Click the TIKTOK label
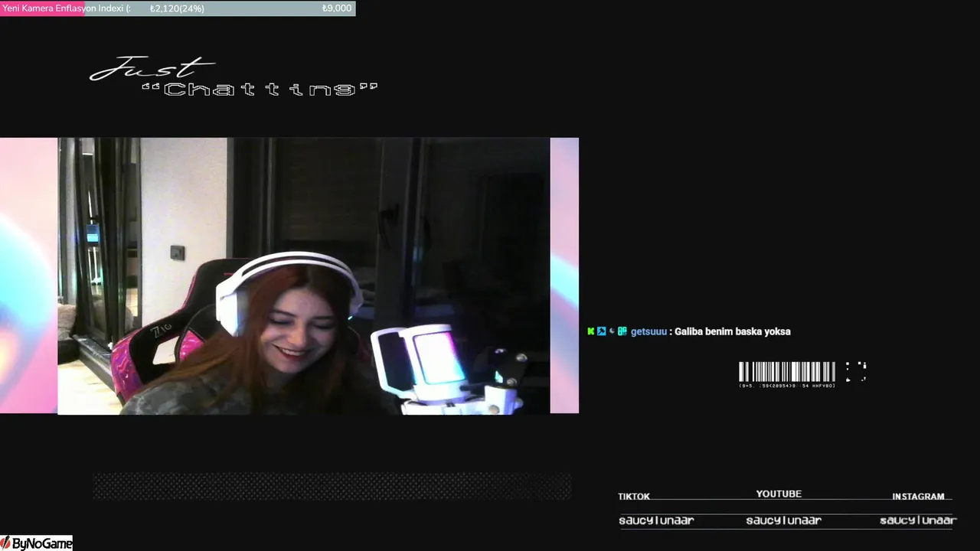This screenshot has height=551, width=980. click(634, 497)
